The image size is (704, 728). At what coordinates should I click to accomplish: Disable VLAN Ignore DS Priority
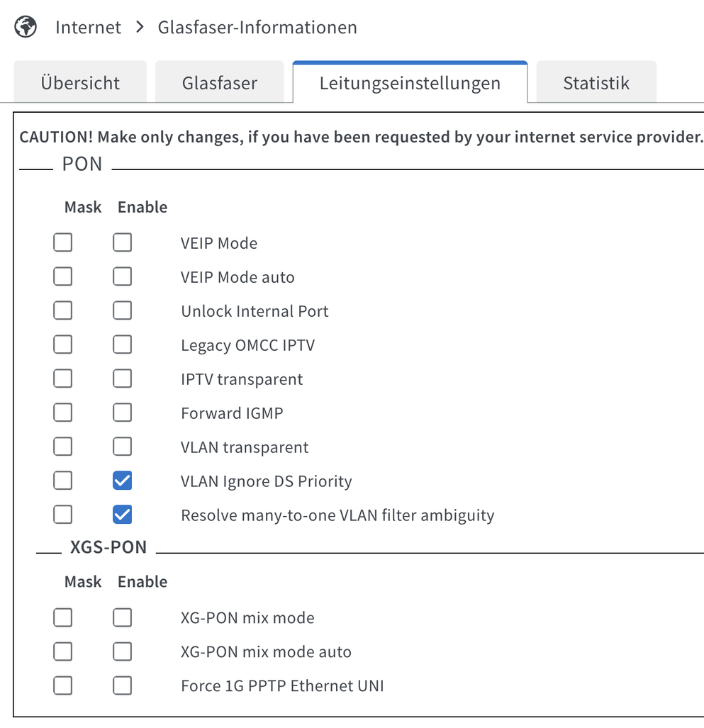[x=122, y=481]
